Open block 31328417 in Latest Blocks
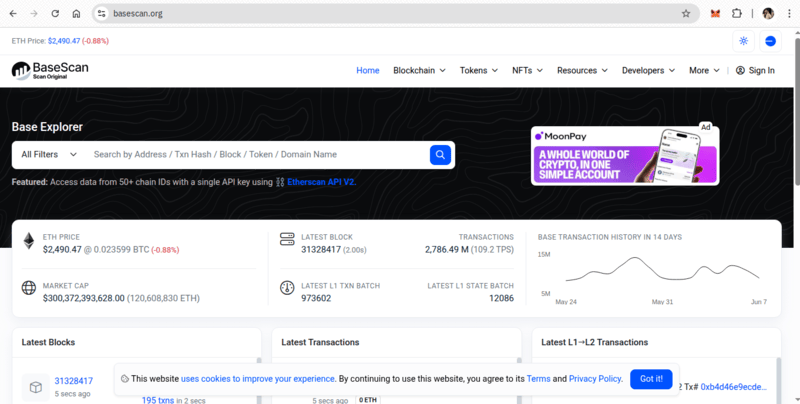Image resolution: width=800 pixels, height=404 pixels. click(x=73, y=381)
